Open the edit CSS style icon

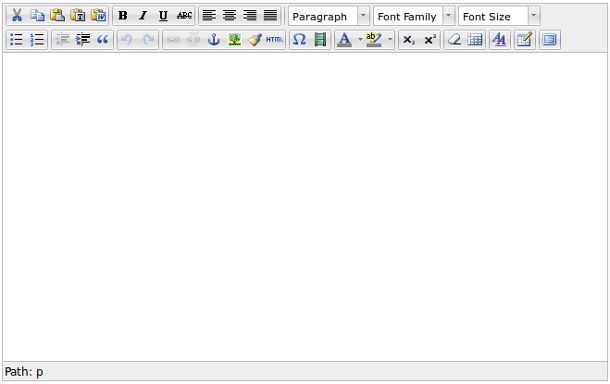tap(500, 40)
